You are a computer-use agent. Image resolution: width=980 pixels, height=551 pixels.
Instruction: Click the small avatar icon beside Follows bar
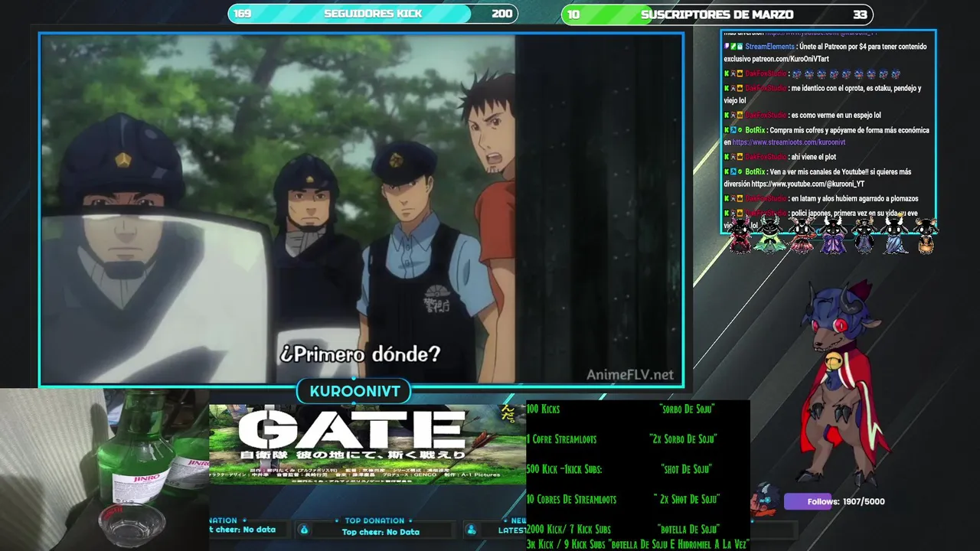765,498
